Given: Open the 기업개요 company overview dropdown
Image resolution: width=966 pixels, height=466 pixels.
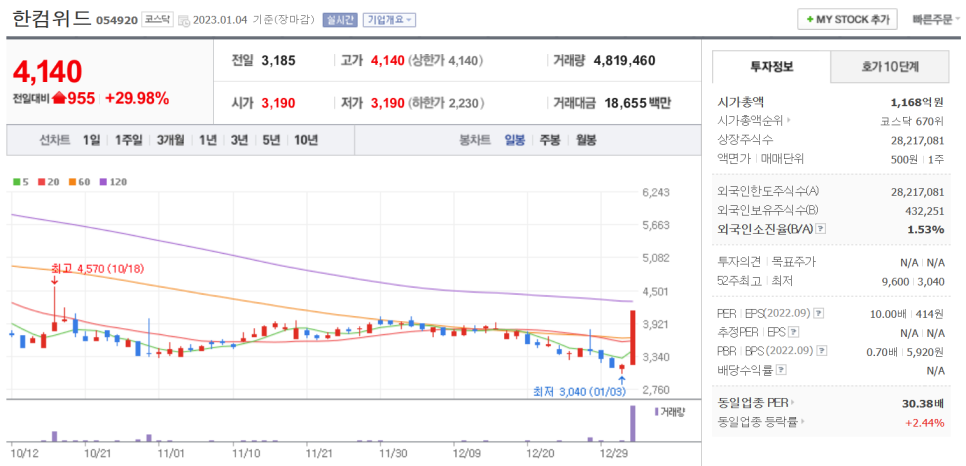Looking at the screenshot, I should pos(389,20).
